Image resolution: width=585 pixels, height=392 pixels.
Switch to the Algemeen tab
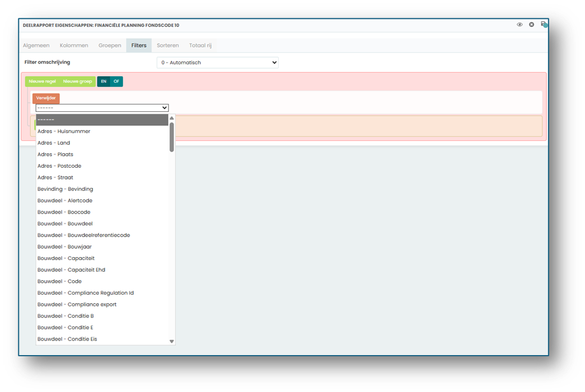(x=36, y=45)
